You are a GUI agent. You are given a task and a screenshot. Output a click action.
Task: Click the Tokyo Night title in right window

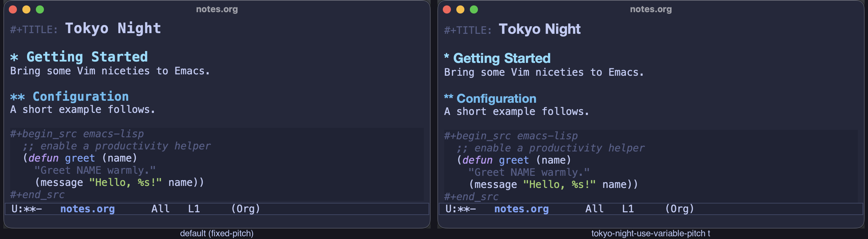point(540,29)
